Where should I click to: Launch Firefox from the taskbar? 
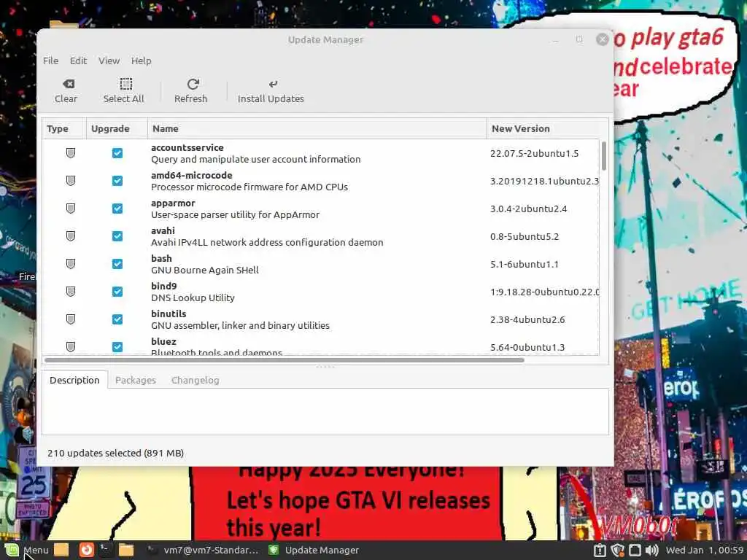coord(86,550)
